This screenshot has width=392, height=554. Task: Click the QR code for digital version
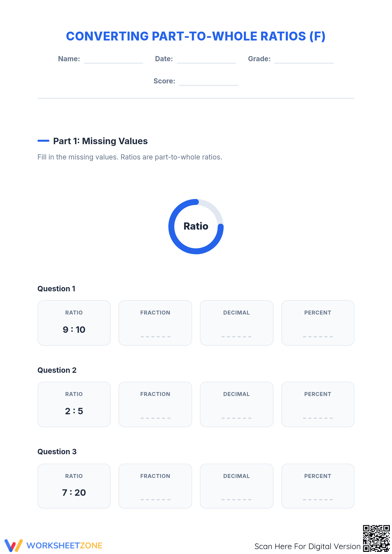376,538
